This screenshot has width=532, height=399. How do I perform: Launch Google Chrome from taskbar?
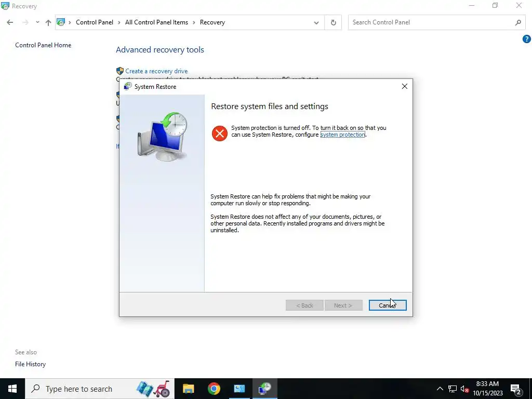(x=214, y=389)
